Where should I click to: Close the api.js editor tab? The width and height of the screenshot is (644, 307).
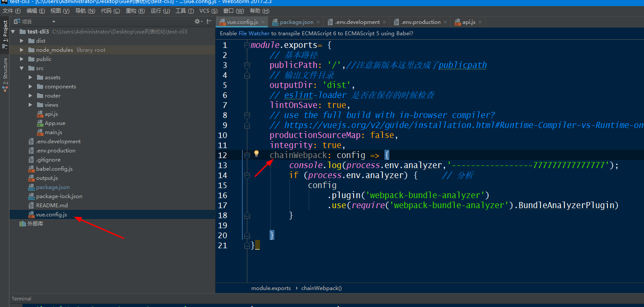click(480, 22)
